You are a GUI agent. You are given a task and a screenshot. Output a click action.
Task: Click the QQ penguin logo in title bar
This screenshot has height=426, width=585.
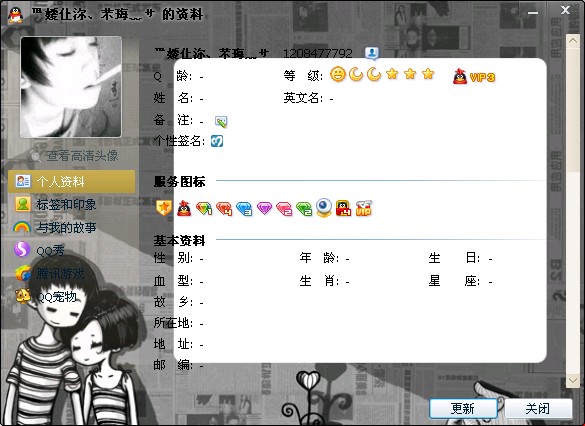[x=15, y=15]
